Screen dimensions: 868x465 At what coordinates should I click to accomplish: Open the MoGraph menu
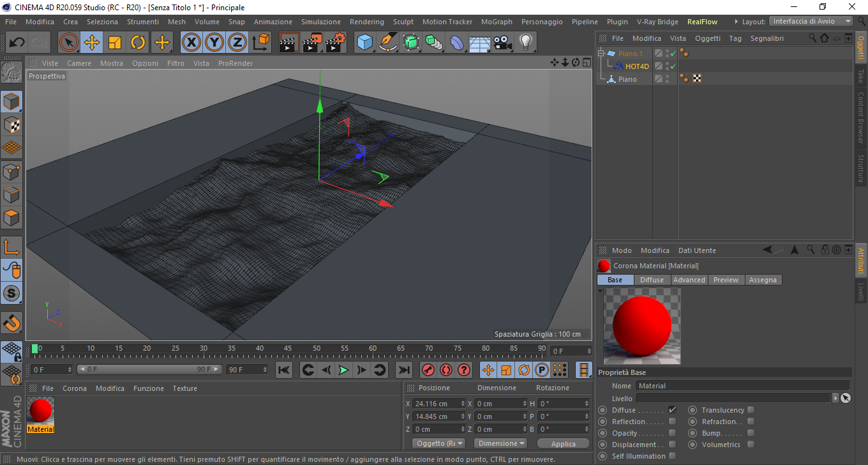tap(497, 22)
